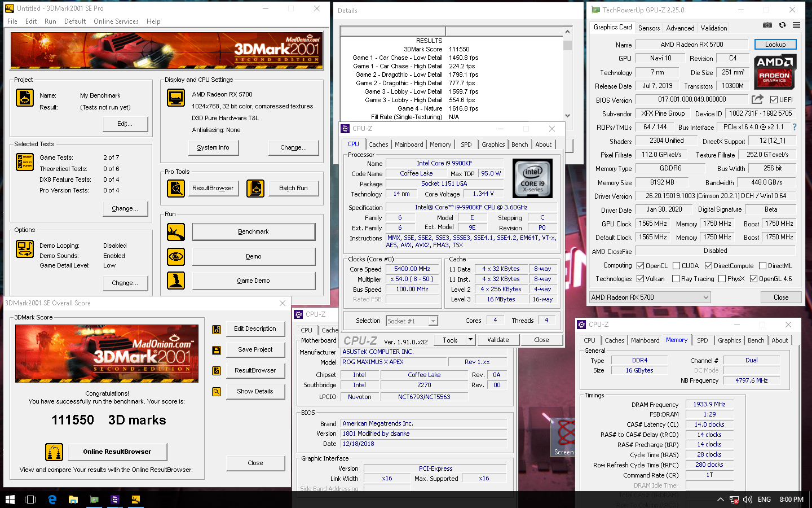Show hidden tray icons chevron

pyautogui.click(x=720, y=500)
